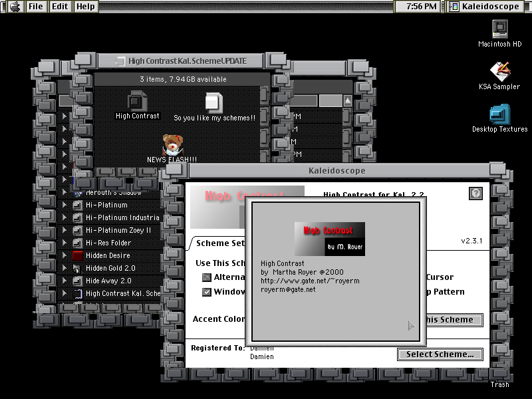Expand the Hidden Desire disclosure triangle

tap(65, 255)
